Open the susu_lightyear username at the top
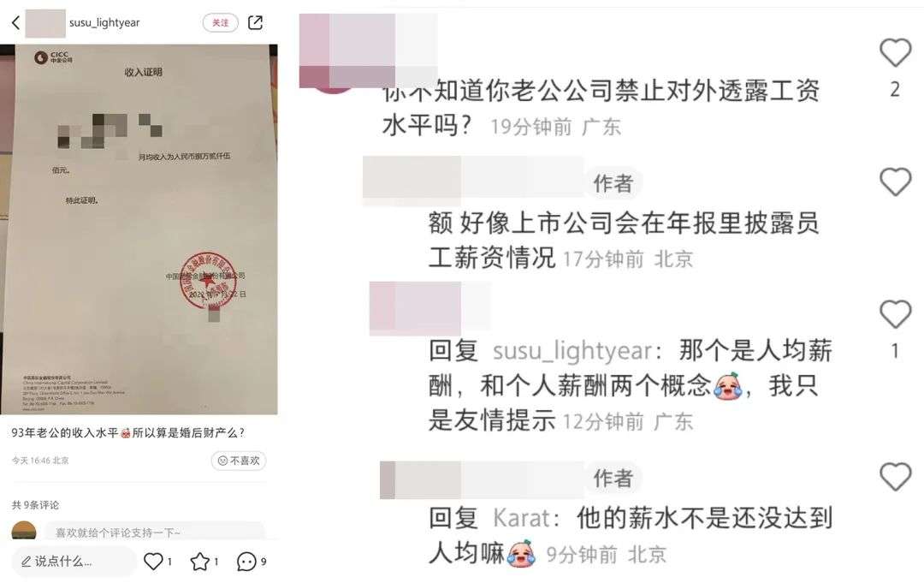924x583 pixels. pos(104,22)
